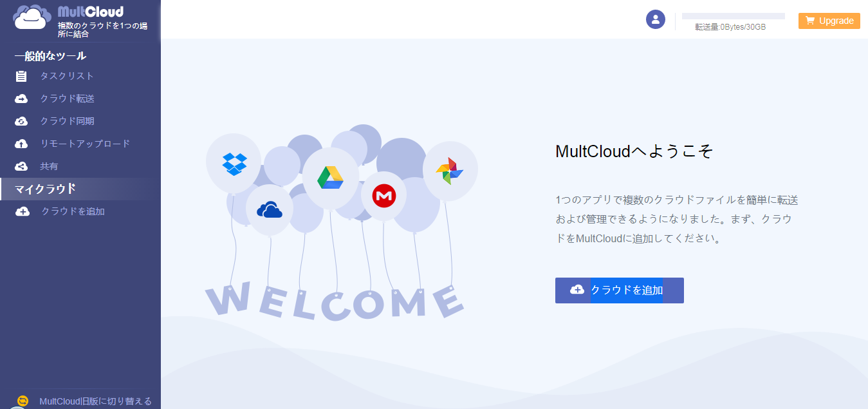Image resolution: width=868 pixels, height=409 pixels.
Task: Open タスクリスト in the sidebar
Action: pos(67,76)
